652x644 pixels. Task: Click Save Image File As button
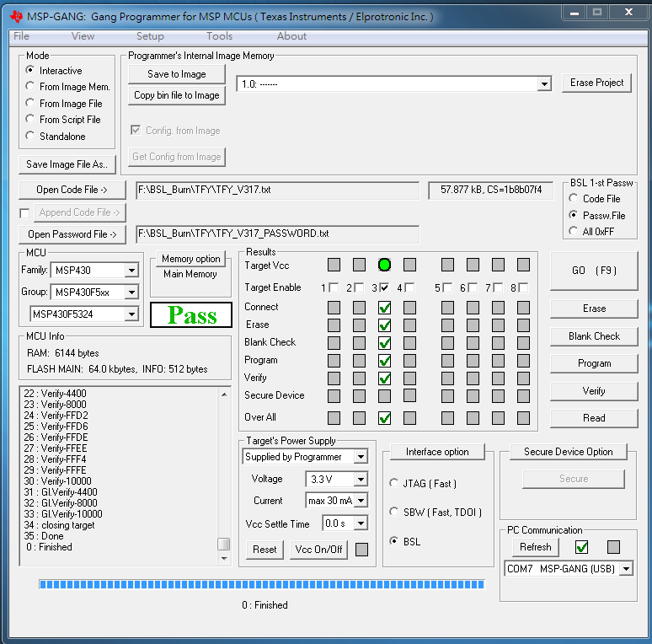(x=67, y=164)
